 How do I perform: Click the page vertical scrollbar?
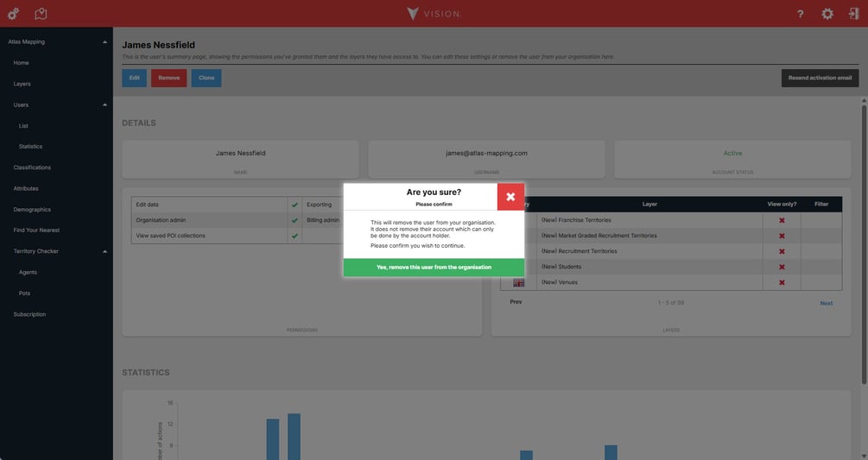click(x=864, y=243)
